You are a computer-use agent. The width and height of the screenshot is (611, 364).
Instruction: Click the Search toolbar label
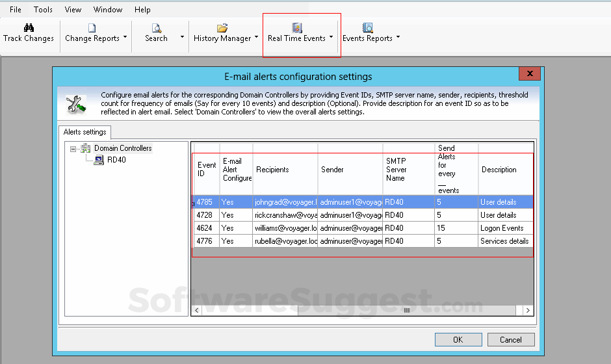[156, 38]
